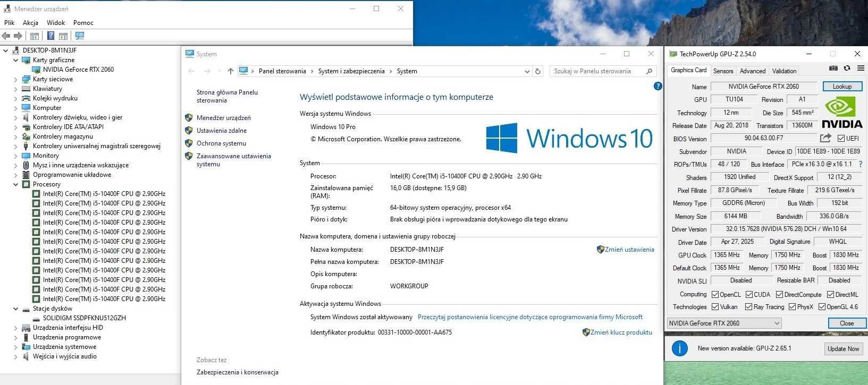
Task: Collapse the Stacje dysków node
Action: [16, 309]
